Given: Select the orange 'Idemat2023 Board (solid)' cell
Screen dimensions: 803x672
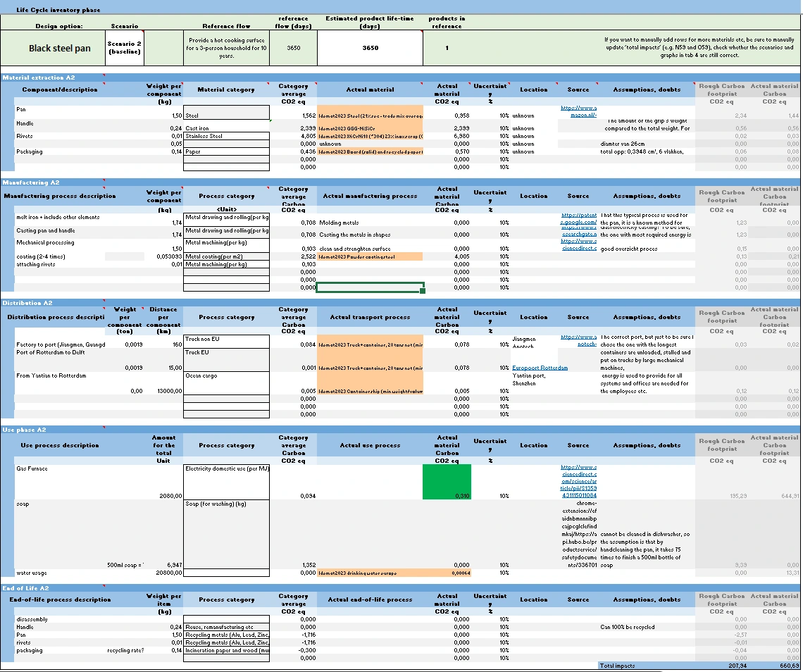Looking at the screenshot, I should [x=371, y=151].
